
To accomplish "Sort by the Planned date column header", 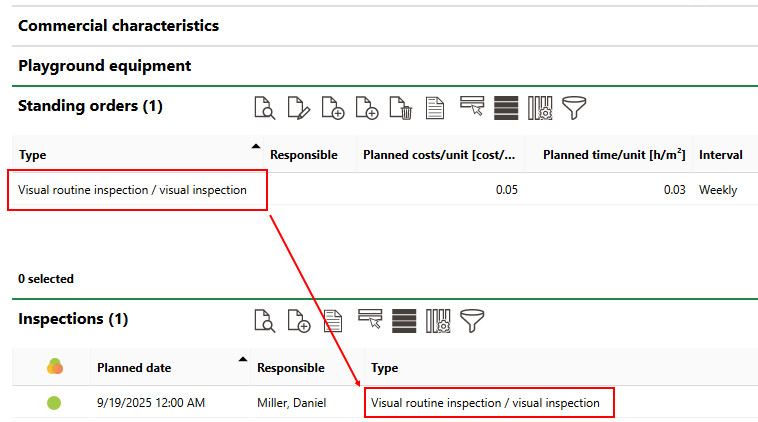I will pos(134,368).
